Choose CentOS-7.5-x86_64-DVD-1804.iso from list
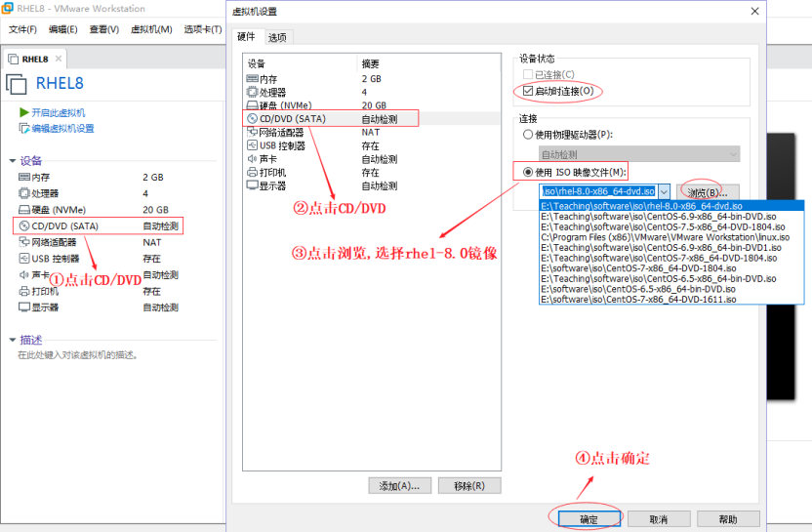812x532 pixels. 671,226
